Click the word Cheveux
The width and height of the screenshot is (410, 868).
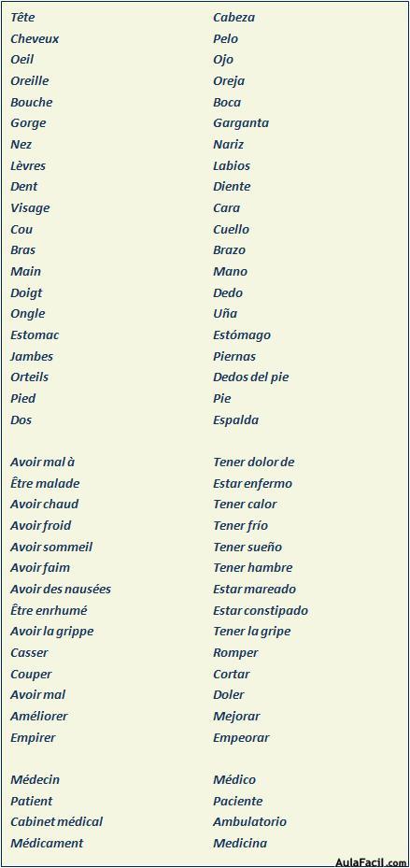coord(35,38)
